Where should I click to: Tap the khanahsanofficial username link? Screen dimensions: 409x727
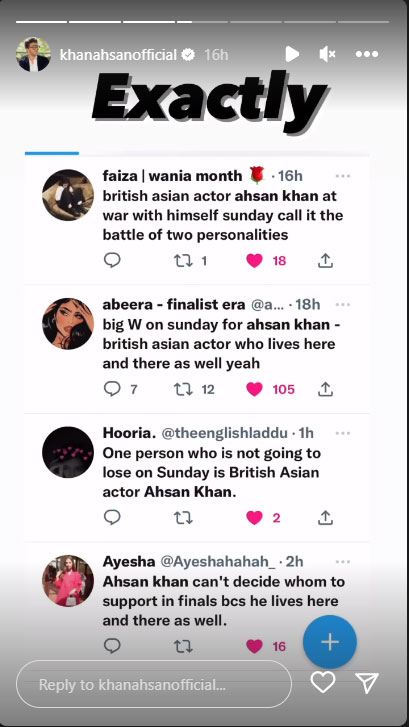118,55
